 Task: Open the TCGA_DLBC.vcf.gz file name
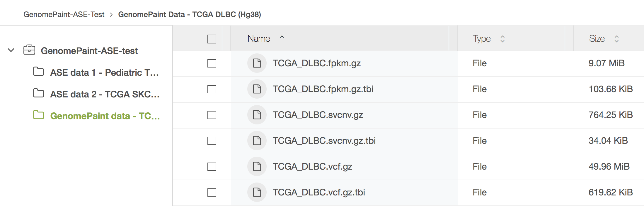313,166
